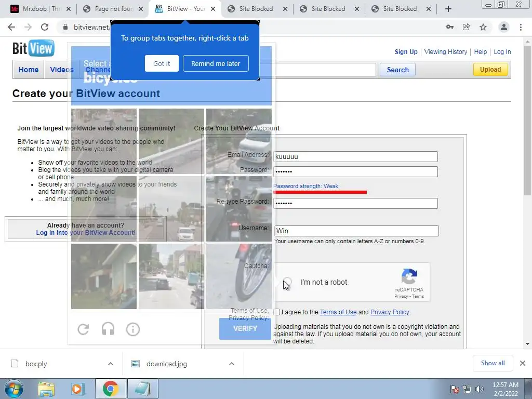This screenshot has width=532, height=399.
Task: Click Log in into your BitView Account
Action: 86,233
